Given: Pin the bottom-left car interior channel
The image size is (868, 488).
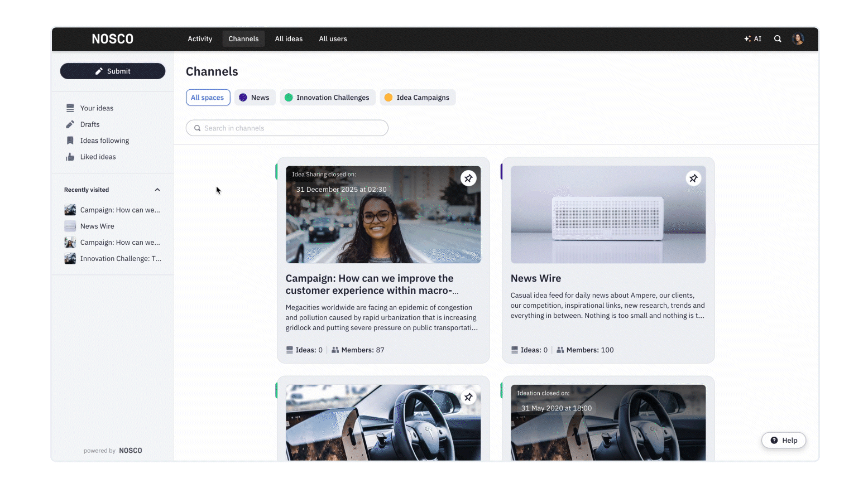Looking at the screenshot, I should [x=468, y=397].
